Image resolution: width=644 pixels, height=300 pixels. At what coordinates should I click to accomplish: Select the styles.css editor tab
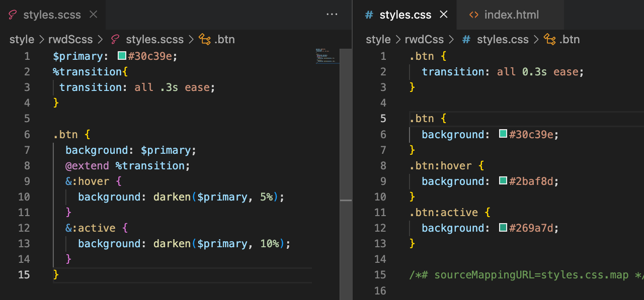pyautogui.click(x=405, y=15)
